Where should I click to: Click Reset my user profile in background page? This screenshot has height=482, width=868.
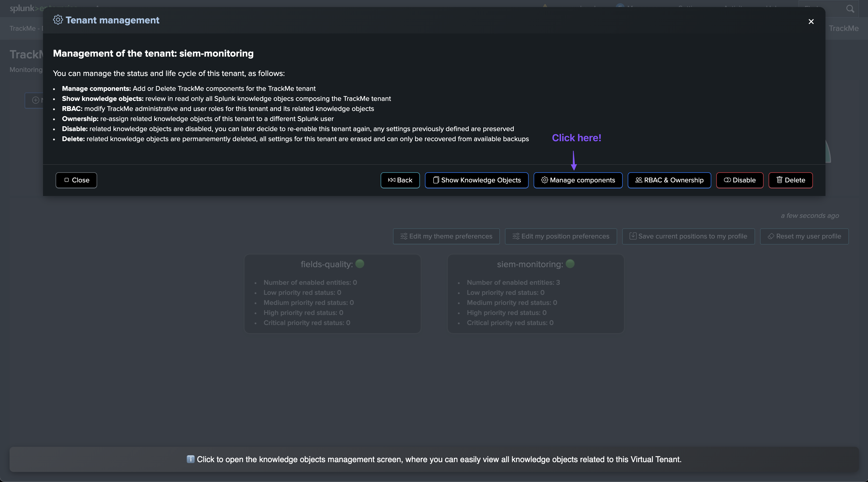pyautogui.click(x=804, y=236)
